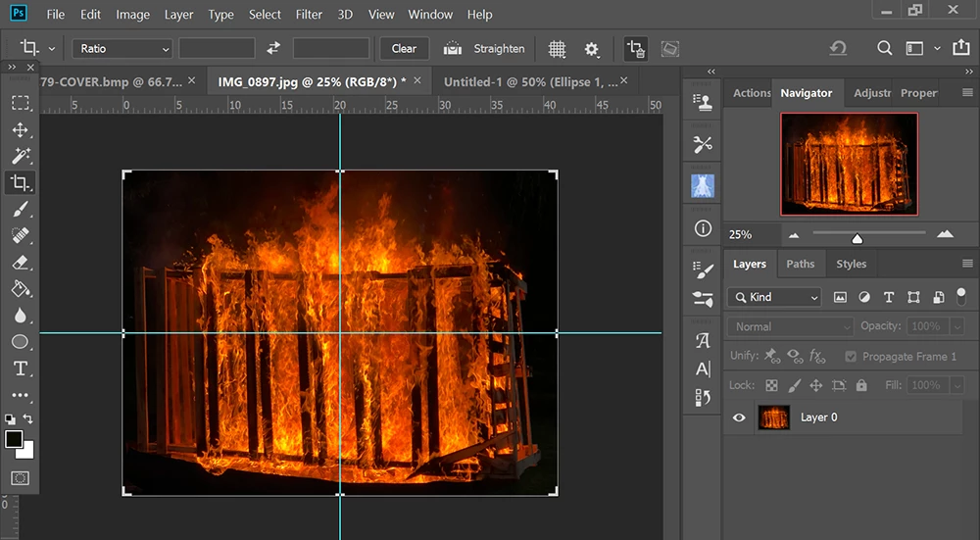Open crop settings gear icon

point(591,48)
